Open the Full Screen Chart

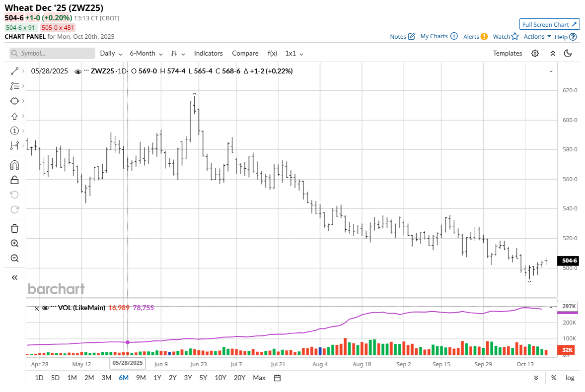(x=550, y=24)
